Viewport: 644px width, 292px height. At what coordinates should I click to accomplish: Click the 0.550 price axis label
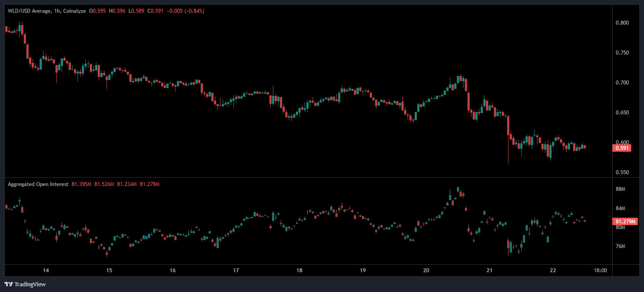pyautogui.click(x=622, y=172)
